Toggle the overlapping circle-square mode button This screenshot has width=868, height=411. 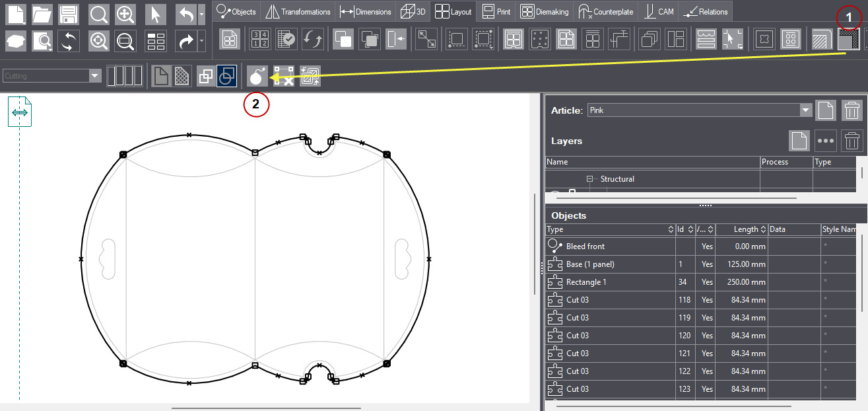click(x=226, y=76)
